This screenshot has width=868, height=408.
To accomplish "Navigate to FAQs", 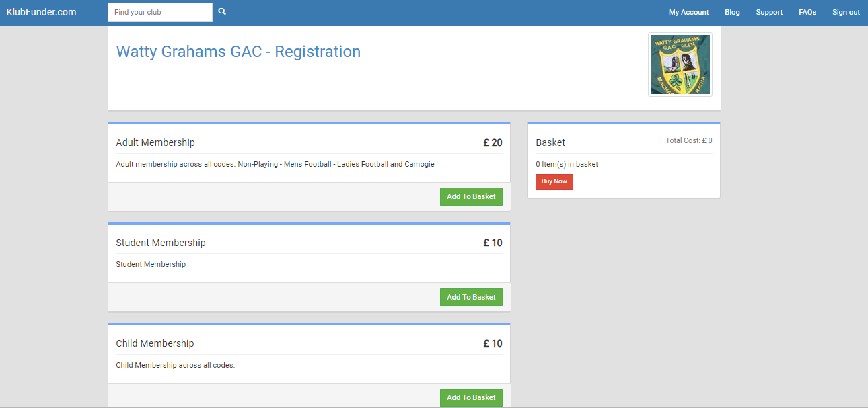I will [807, 12].
